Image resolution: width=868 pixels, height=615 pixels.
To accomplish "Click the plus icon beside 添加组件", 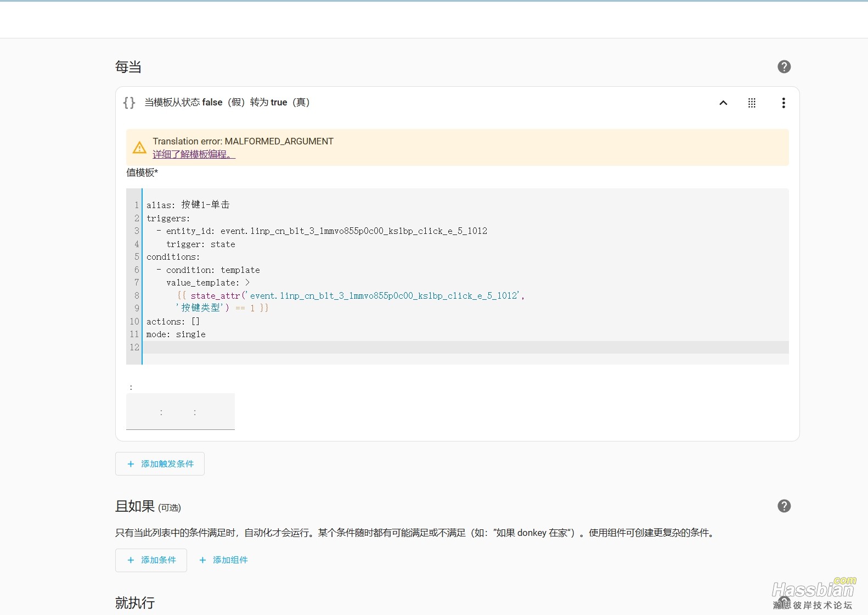I will [x=202, y=560].
